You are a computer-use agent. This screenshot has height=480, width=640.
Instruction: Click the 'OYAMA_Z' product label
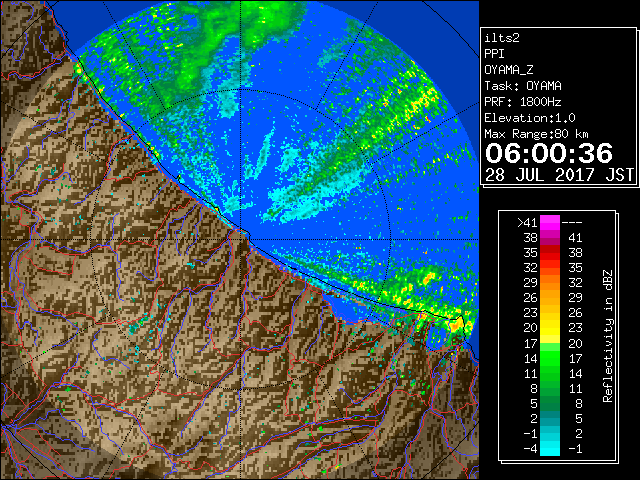tap(509, 70)
